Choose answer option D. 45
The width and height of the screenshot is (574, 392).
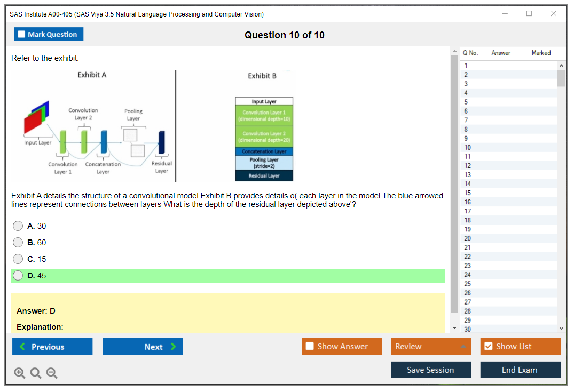click(x=18, y=276)
